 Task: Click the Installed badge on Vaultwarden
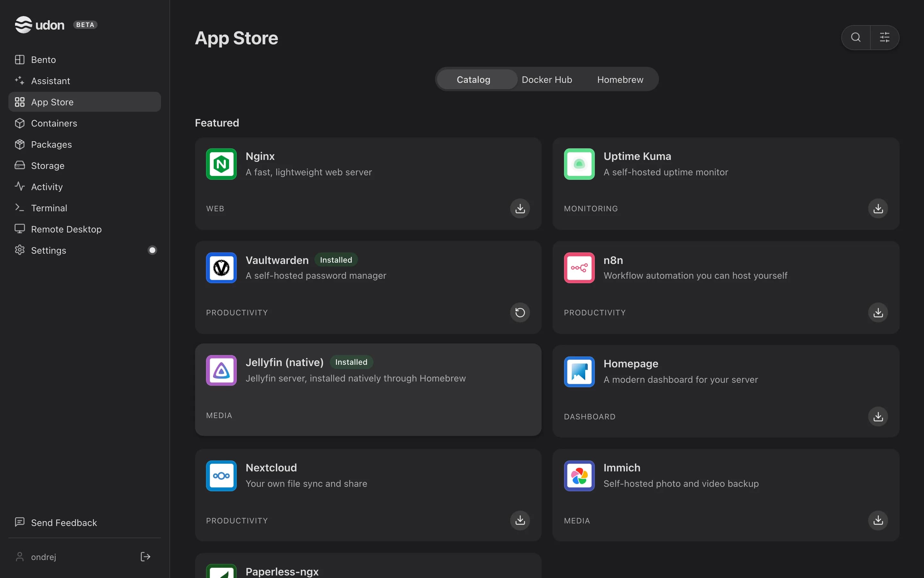pyautogui.click(x=336, y=260)
